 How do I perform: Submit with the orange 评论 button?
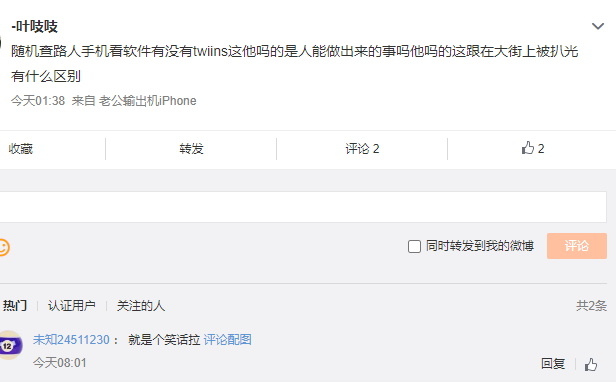tap(577, 246)
